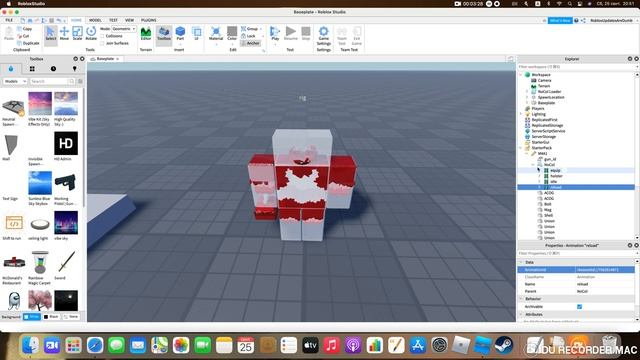Click the Stop test button
The width and height of the screenshot is (640, 360).
[306, 33]
